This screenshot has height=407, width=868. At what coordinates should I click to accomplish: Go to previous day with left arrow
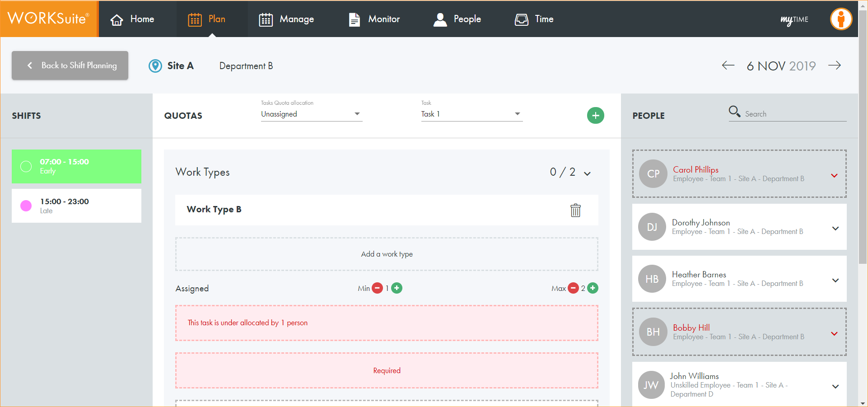728,65
